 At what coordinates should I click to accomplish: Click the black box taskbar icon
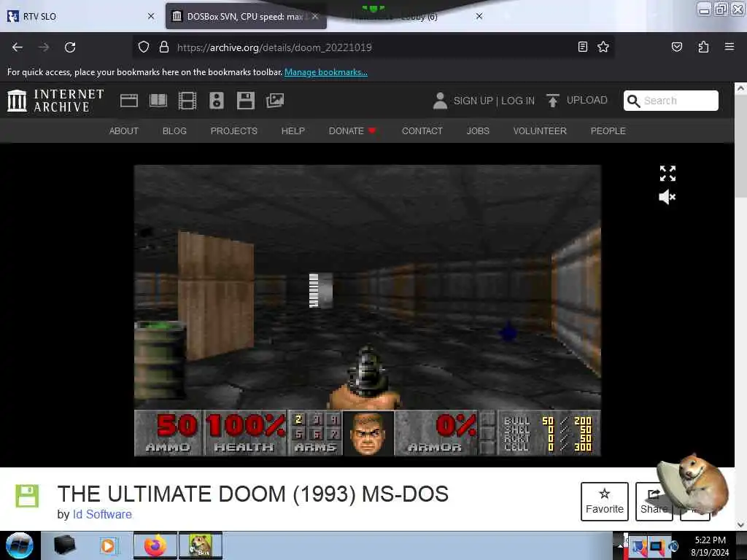pos(64,545)
